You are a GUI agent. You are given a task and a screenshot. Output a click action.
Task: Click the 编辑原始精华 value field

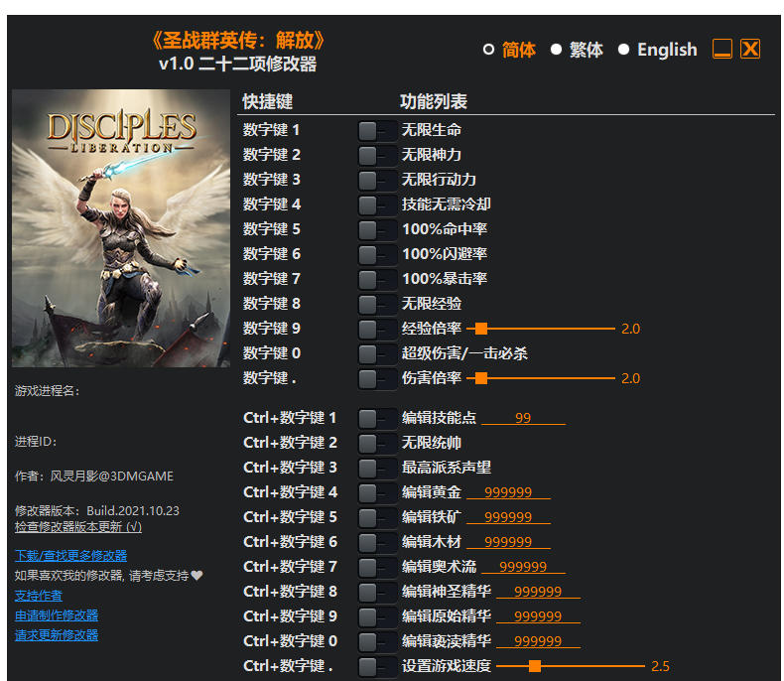pyautogui.click(x=538, y=616)
